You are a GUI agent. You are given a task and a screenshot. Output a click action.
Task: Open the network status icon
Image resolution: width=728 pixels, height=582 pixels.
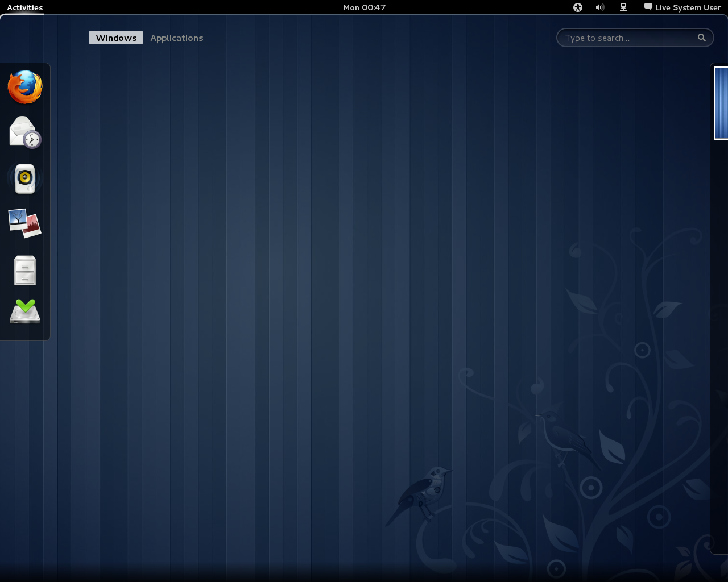click(623, 7)
